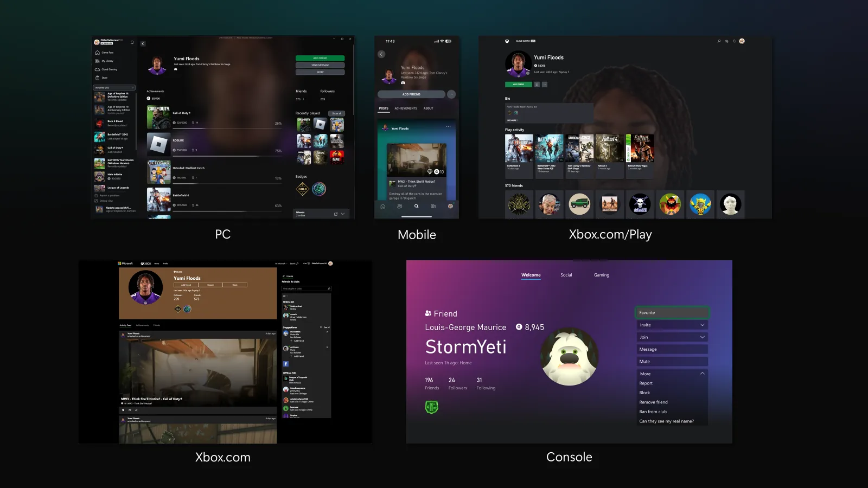This screenshot has width=868, height=488.
Task: Open Store in the PC app sidebar
Action: tap(101, 78)
